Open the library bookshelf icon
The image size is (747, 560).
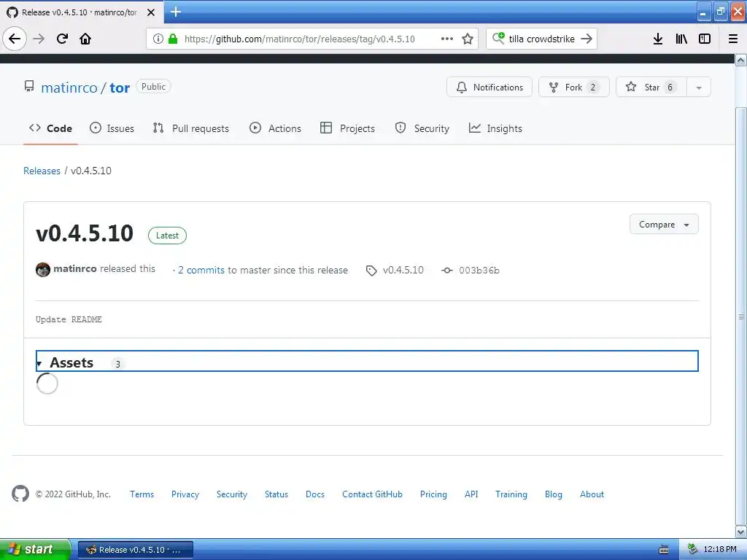click(x=681, y=39)
